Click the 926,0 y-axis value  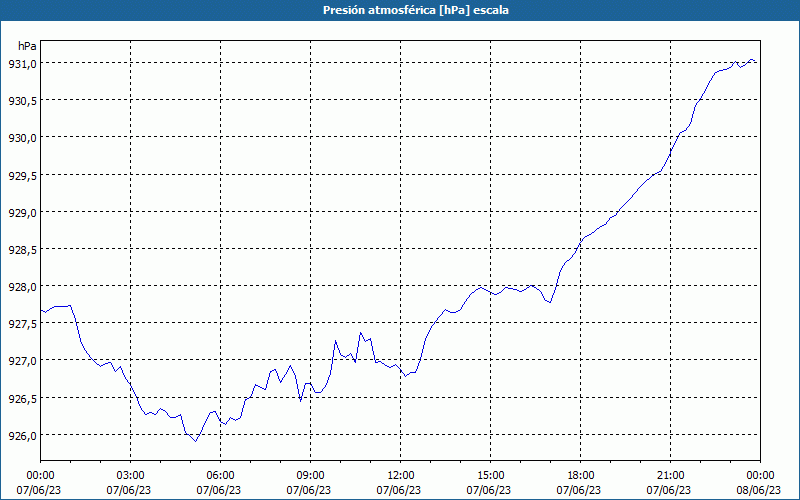pyautogui.click(x=22, y=436)
